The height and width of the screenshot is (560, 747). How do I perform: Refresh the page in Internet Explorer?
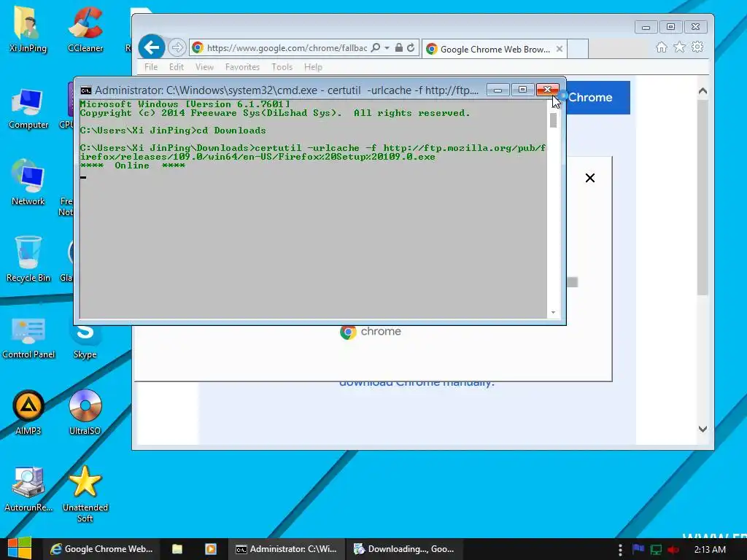(411, 47)
